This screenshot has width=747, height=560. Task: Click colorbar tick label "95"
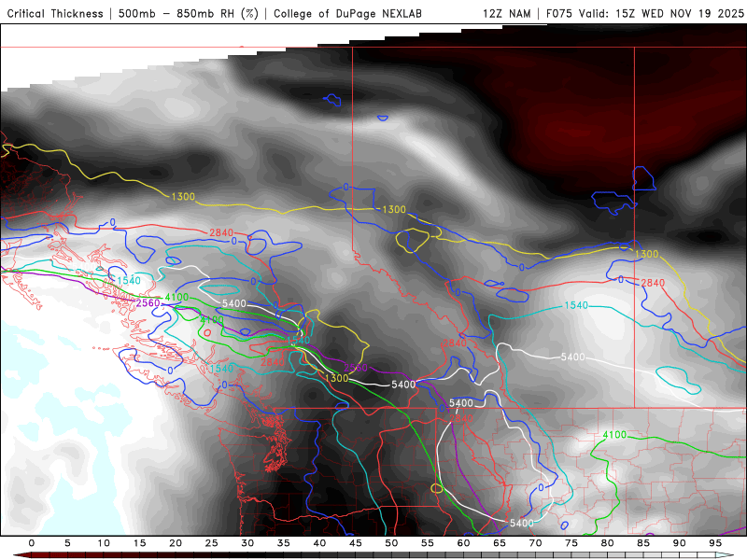click(x=715, y=543)
